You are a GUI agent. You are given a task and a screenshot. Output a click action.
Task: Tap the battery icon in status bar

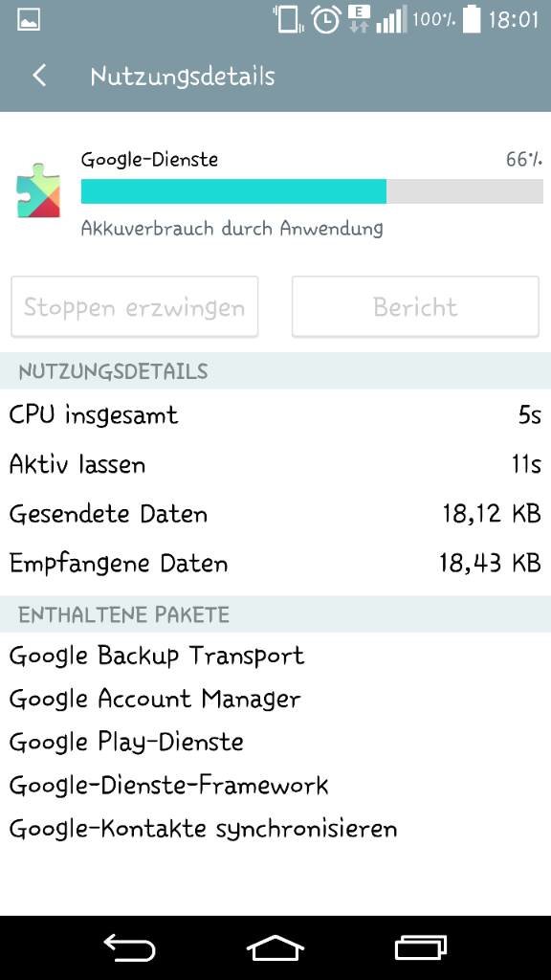coord(471,19)
